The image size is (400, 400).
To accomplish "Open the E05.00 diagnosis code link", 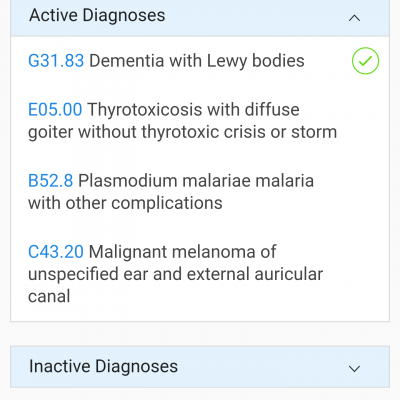I will 55,109.
